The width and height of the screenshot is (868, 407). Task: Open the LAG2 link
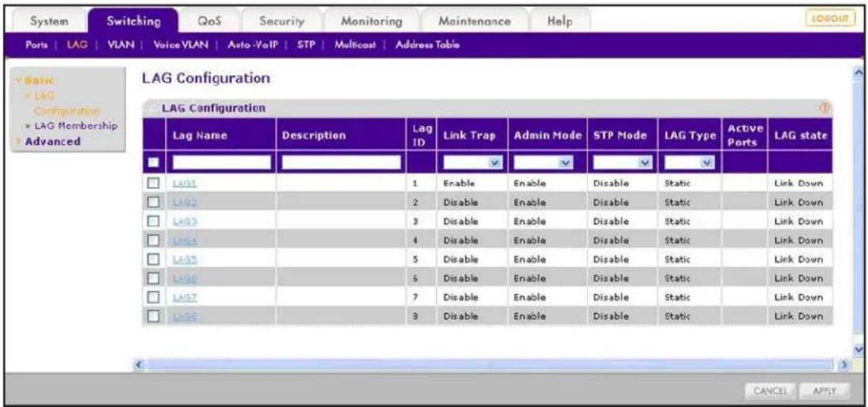tap(185, 202)
